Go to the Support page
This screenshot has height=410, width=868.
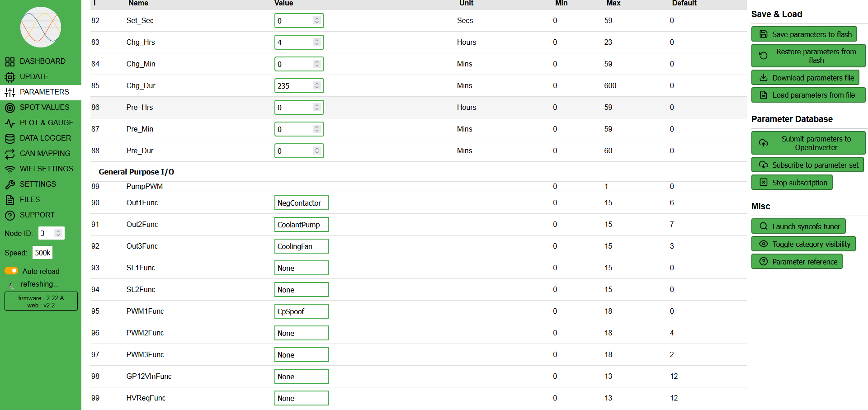coord(37,215)
